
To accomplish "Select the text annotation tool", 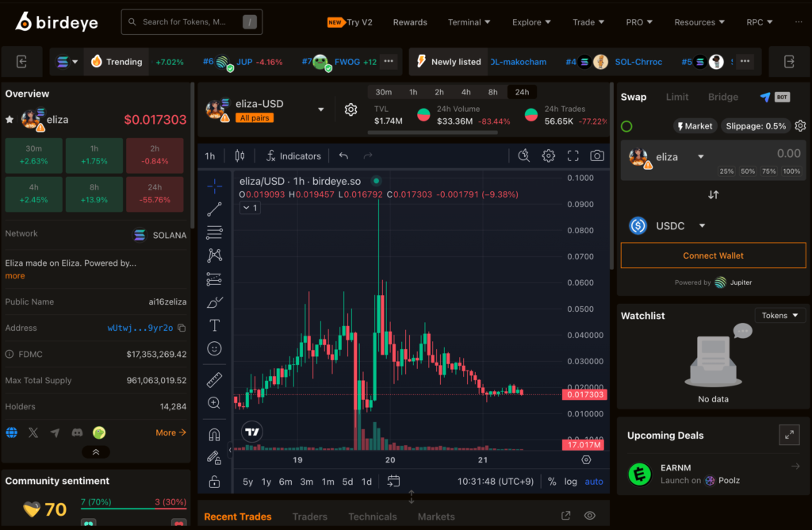I will (x=214, y=325).
